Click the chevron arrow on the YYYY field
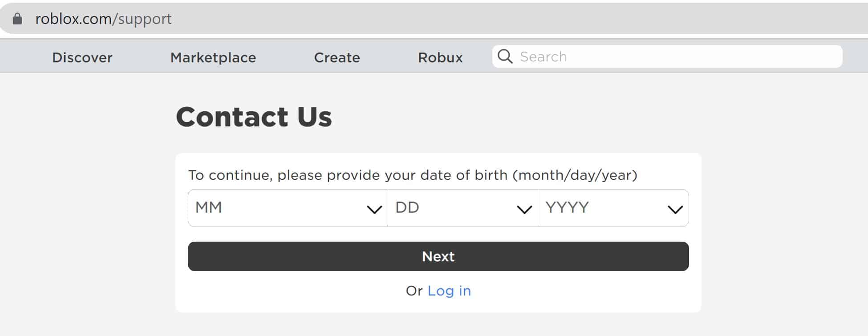 (675, 209)
